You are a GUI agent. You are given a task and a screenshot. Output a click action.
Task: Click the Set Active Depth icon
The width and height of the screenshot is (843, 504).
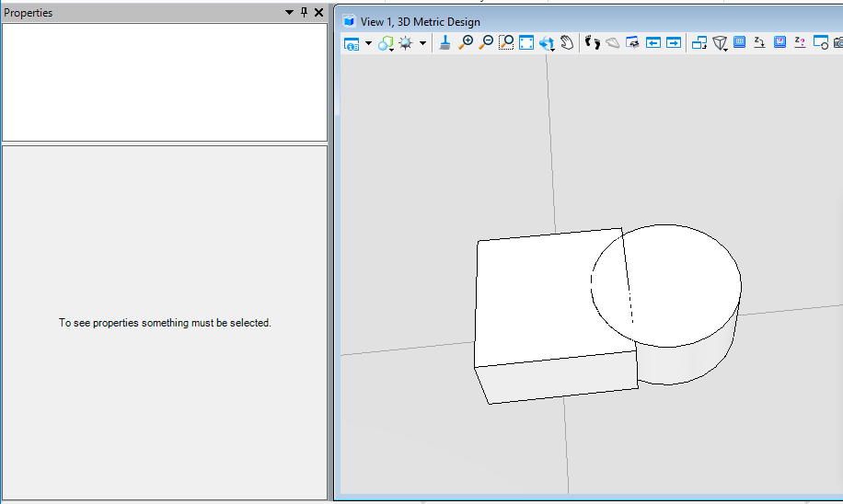pos(759,42)
